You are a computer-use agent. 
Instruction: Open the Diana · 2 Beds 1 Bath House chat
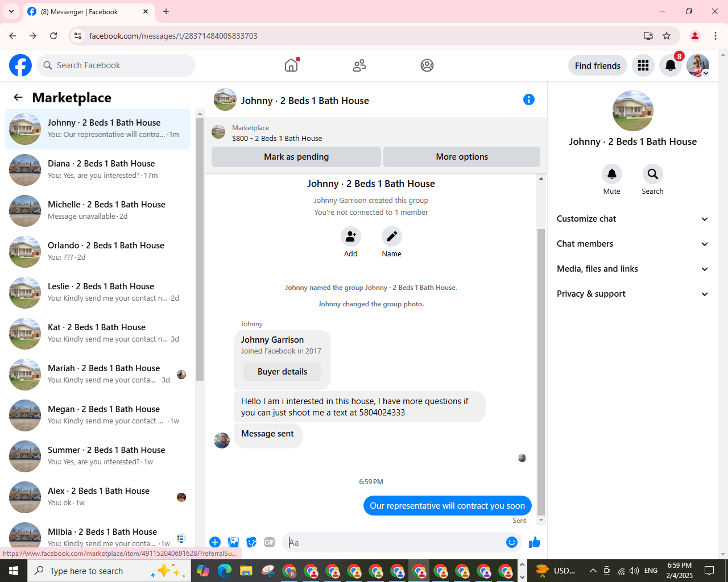pyautogui.click(x=98, y=170)
